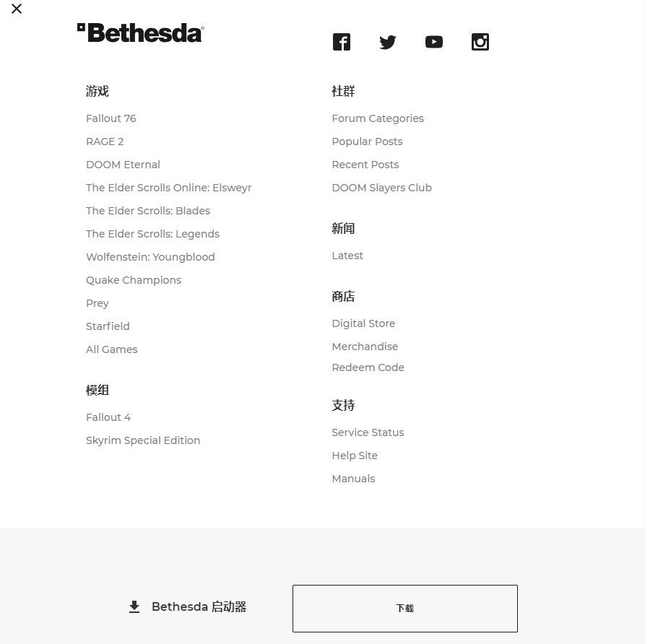Image resolution: width=645 pixels, height=644 pixels.
Task: Click the download arrow icon beside Bethesda 启动器
Action: 134,606
